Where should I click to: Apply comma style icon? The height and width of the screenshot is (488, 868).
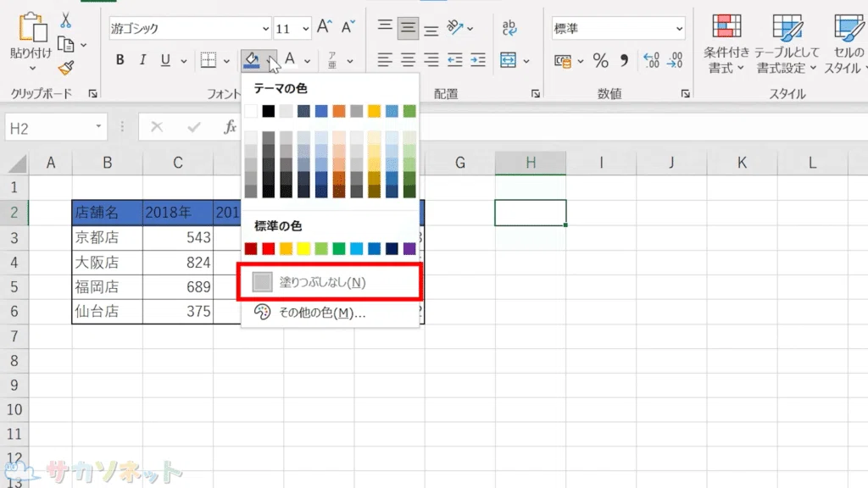point(625,60)
